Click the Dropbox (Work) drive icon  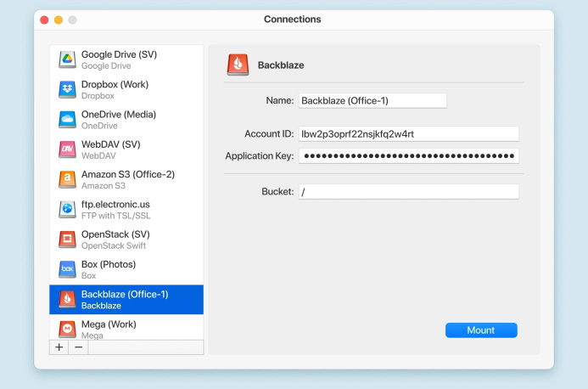point(67,89)
